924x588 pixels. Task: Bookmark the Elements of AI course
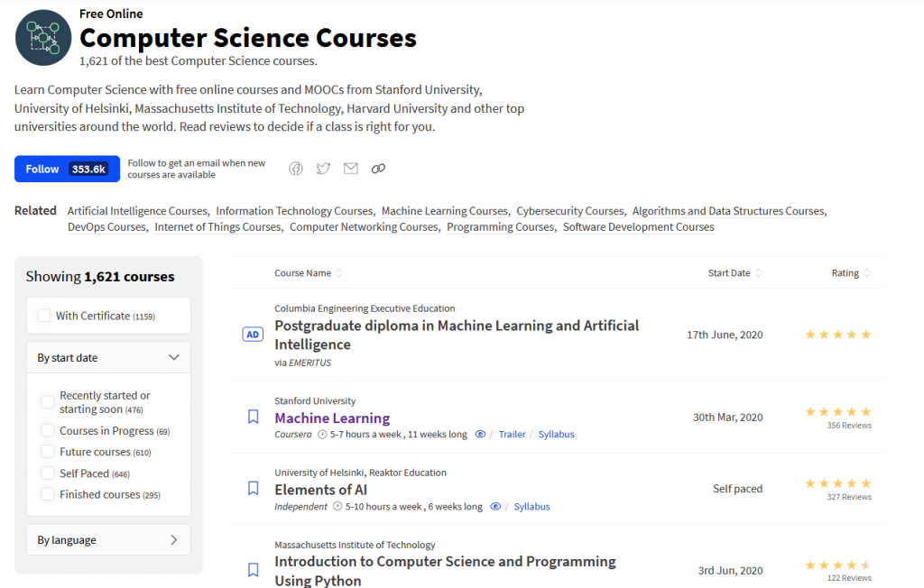(254, 489)
